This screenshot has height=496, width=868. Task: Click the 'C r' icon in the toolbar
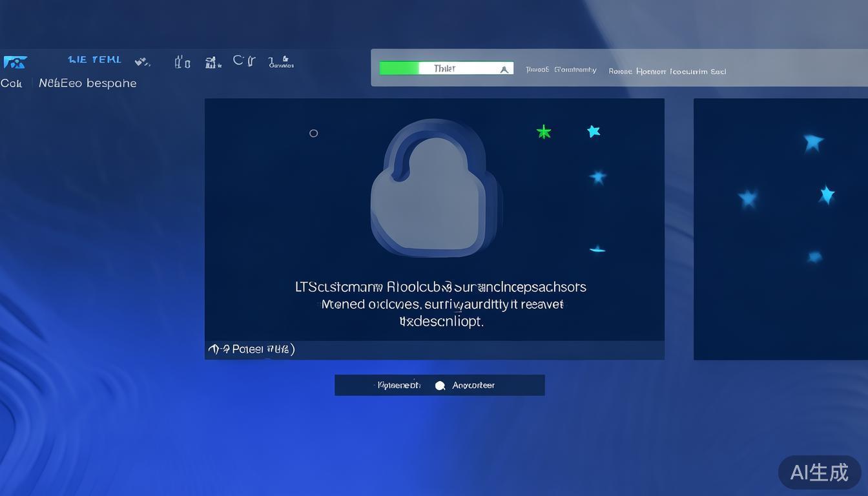tap(243, 61)
